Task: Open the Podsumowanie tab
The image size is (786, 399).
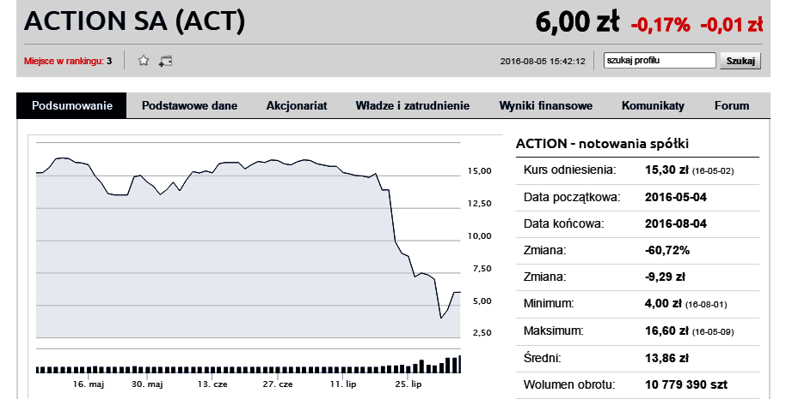Action: (72, 106)
